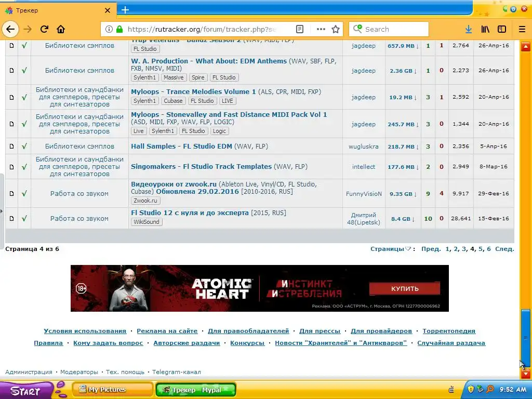Click the Трекер - Mypal taskbar button
Image resolution: width=532 pixels, height=399 pixels.
pos(196,390)
